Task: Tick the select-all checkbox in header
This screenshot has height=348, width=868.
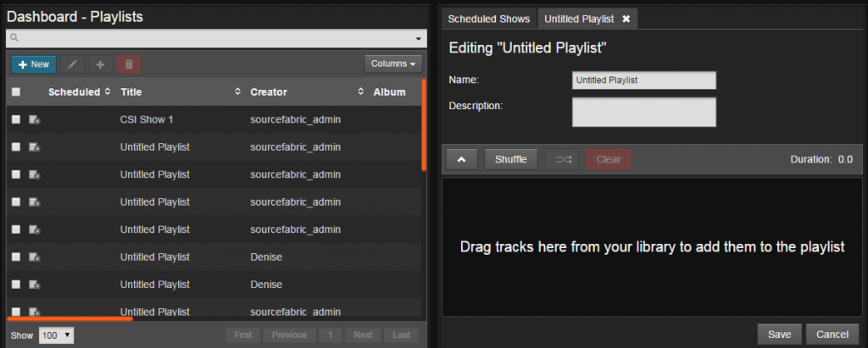Action: click(16, 92)
